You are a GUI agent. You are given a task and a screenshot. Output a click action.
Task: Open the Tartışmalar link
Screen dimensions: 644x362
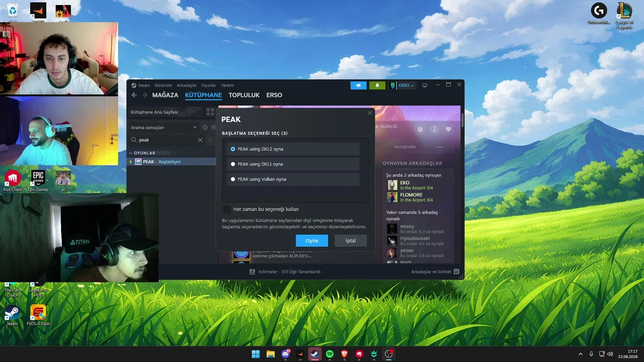405,147
